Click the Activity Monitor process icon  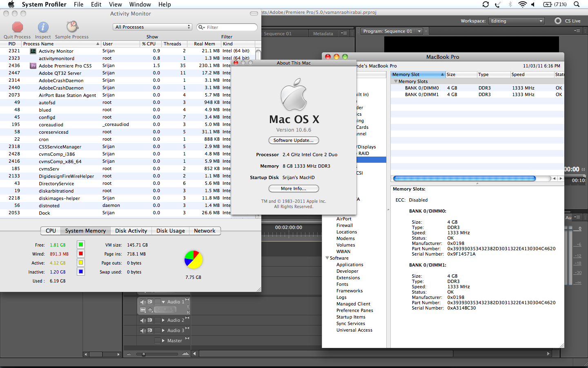(x=33, y=51)
